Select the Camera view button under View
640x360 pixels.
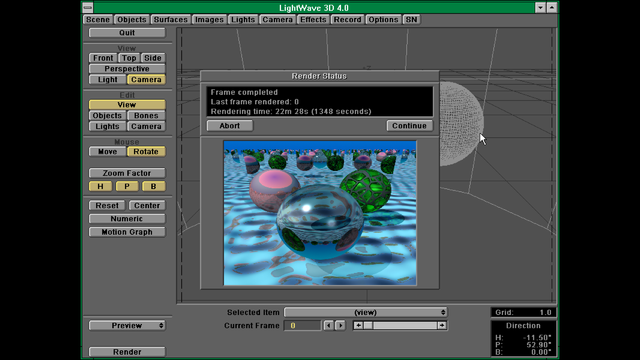tap(146, 80)
